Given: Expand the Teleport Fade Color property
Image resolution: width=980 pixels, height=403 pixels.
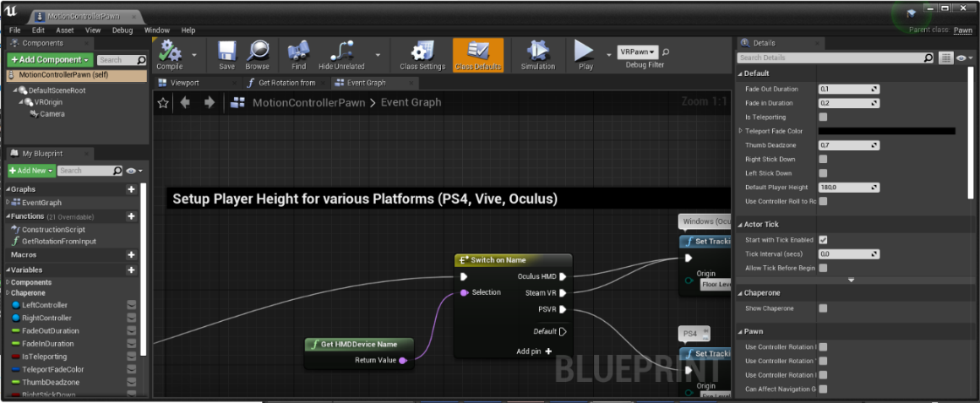Looking at the screenshot, I should (741, 131).
